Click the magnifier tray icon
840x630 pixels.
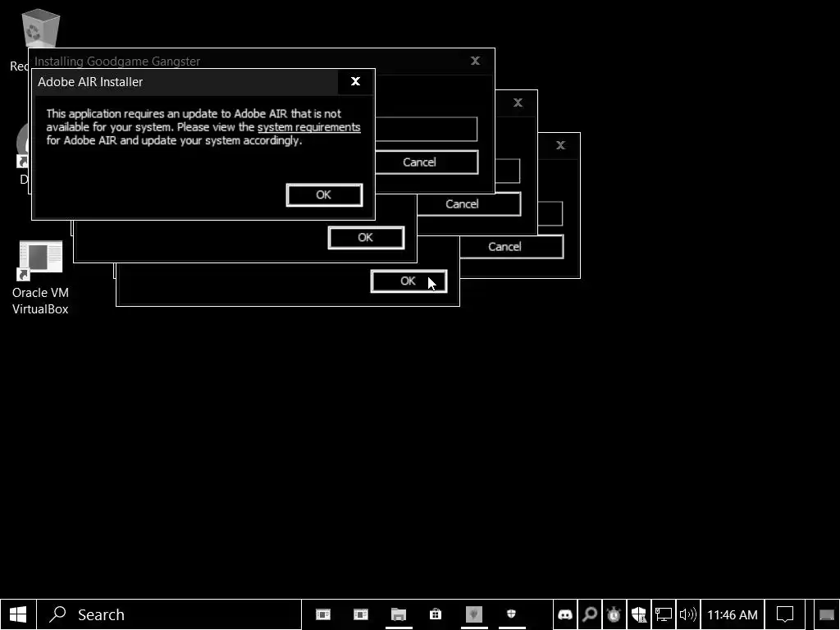[589, 614]
